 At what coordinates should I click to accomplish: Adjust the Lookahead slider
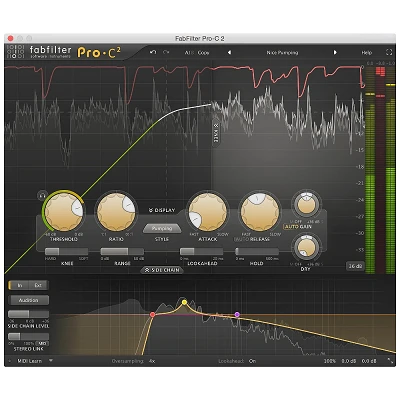coord(201,251)
